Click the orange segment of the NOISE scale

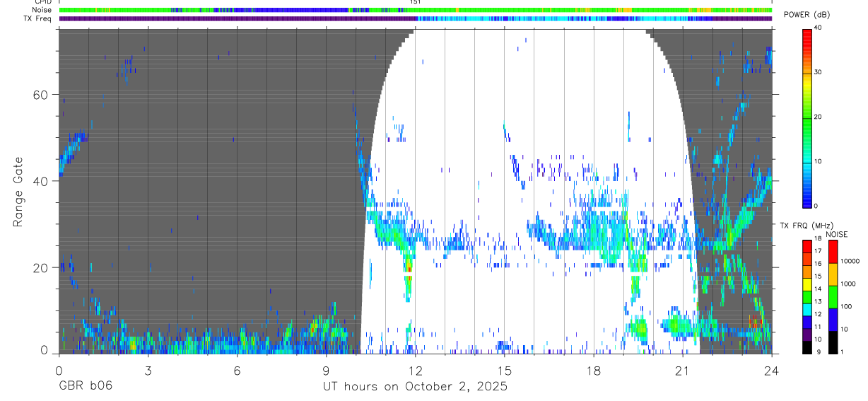click(833, 274)
